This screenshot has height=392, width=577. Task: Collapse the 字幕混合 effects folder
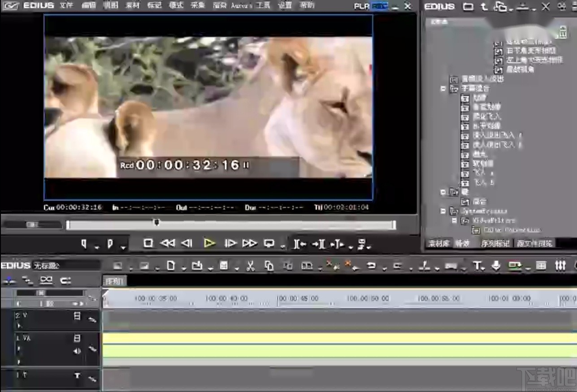[x=443, y=89]
